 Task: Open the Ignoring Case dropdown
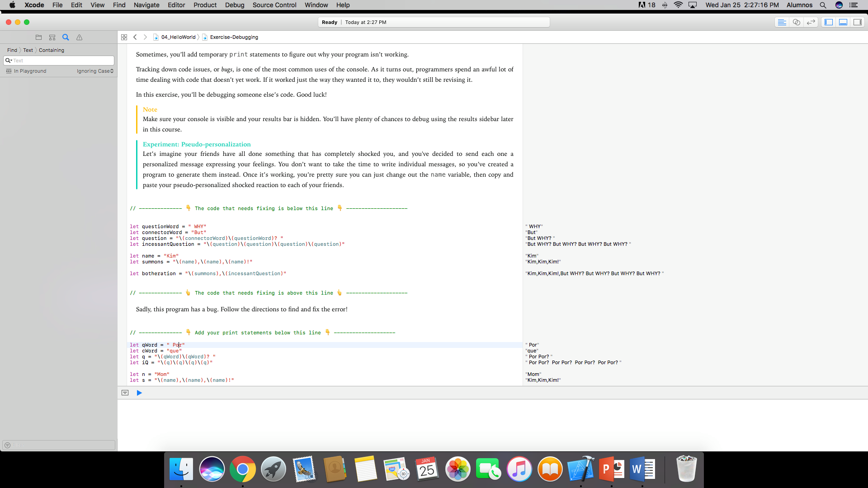coord(95,71)
